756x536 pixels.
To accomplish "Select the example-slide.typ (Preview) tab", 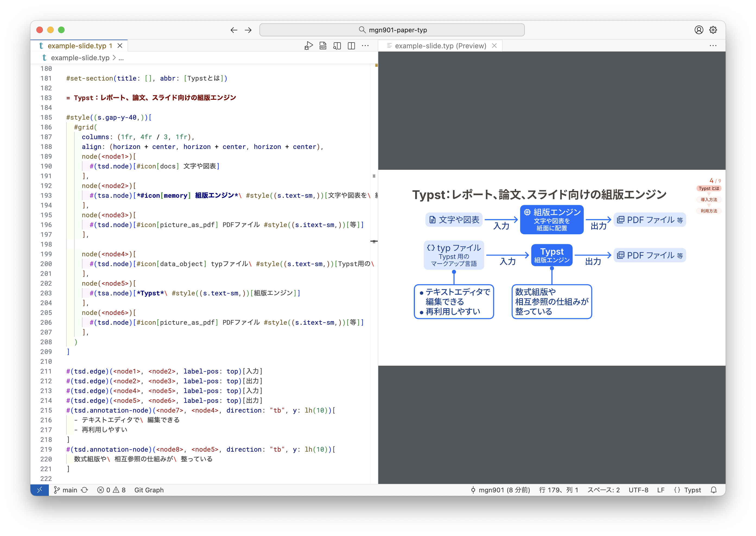I will (x=440, y=46).
